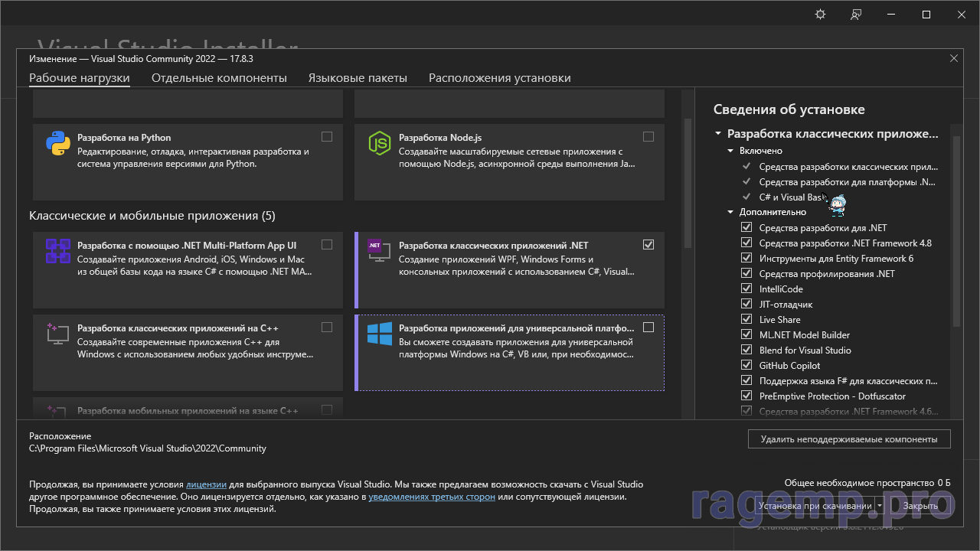Switch to Расположения установки tab
Screen dimensions: 980x551
pos(500,78)
